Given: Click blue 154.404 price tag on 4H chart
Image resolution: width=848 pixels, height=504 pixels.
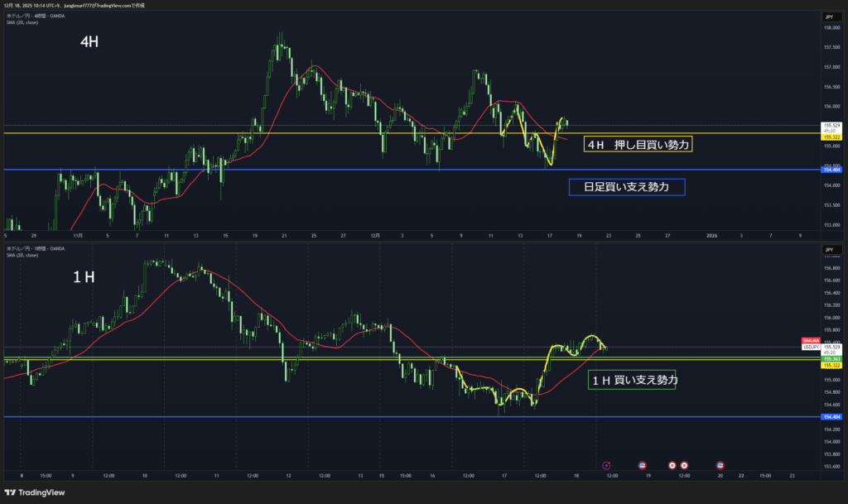Looking at the screenshot, I should pos(831,170).
